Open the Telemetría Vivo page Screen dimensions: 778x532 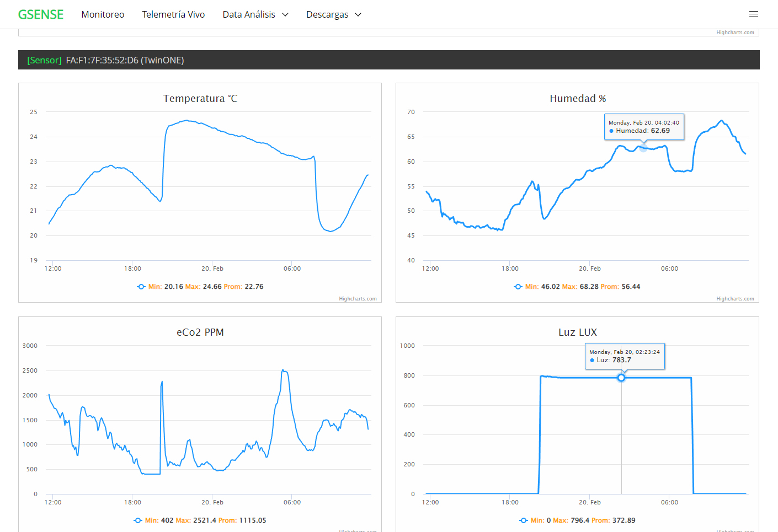click(x=173, y=14)
